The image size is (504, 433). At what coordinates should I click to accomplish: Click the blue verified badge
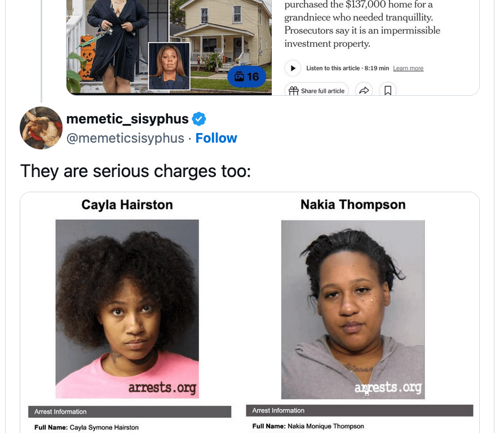(199, 119)
